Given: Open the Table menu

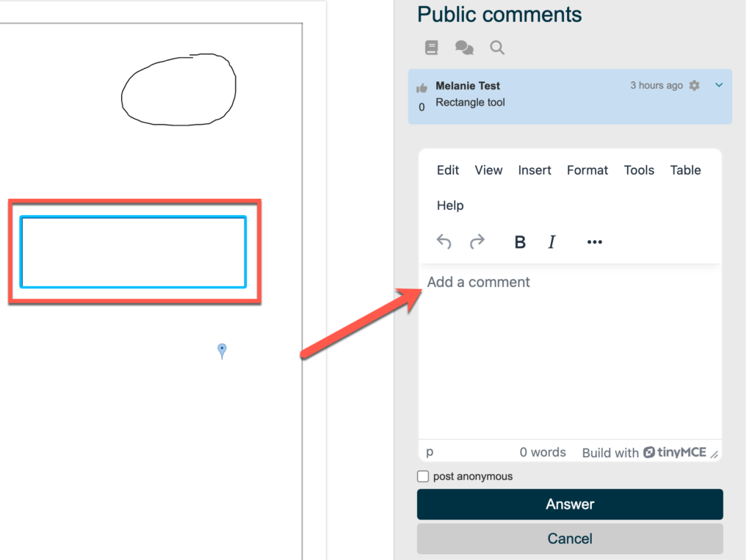Looking at the screenshot, I should point(685,170).
